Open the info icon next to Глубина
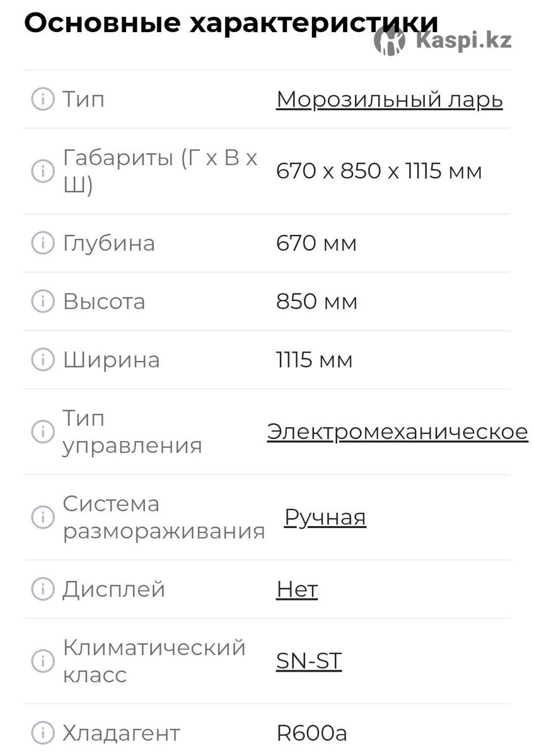Image resolution: width=534 pixels, height=756 pixels. [x=43, y=243]
